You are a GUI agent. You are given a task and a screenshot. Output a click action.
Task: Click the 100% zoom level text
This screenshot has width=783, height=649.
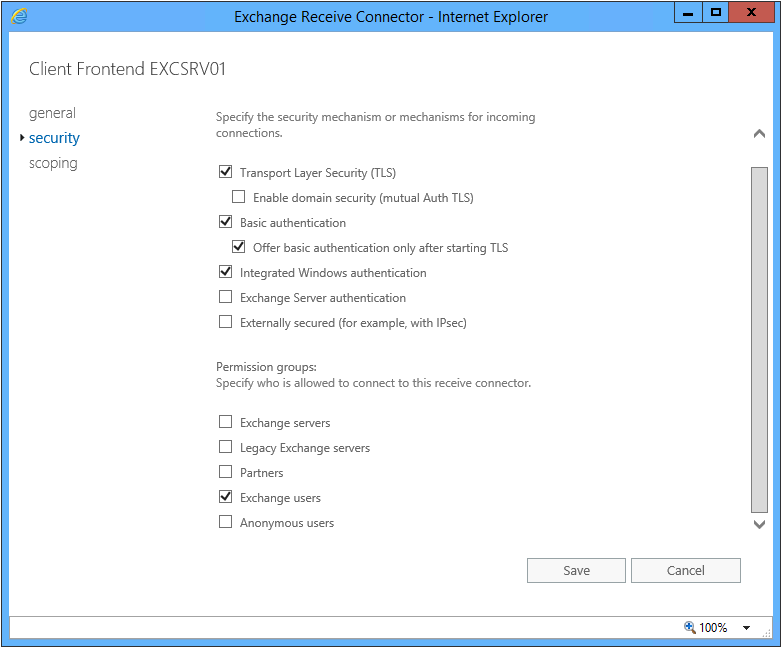coord(713,628)
